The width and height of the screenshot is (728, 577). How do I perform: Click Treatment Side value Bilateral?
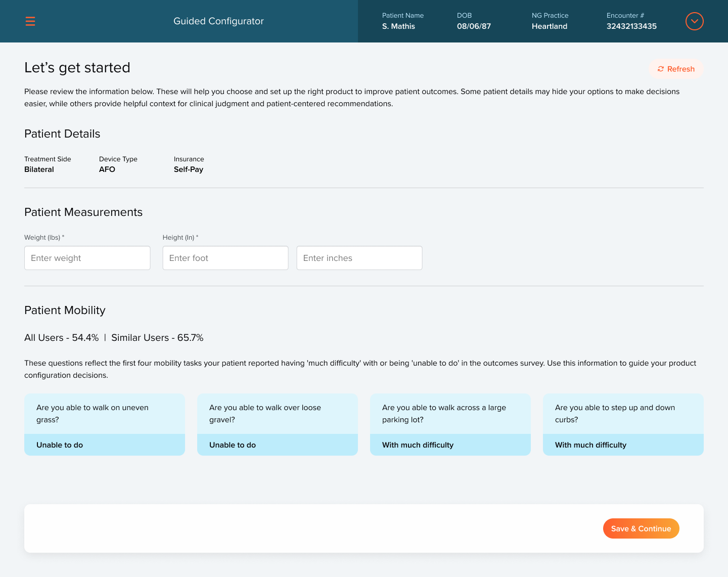pos(39,169)
